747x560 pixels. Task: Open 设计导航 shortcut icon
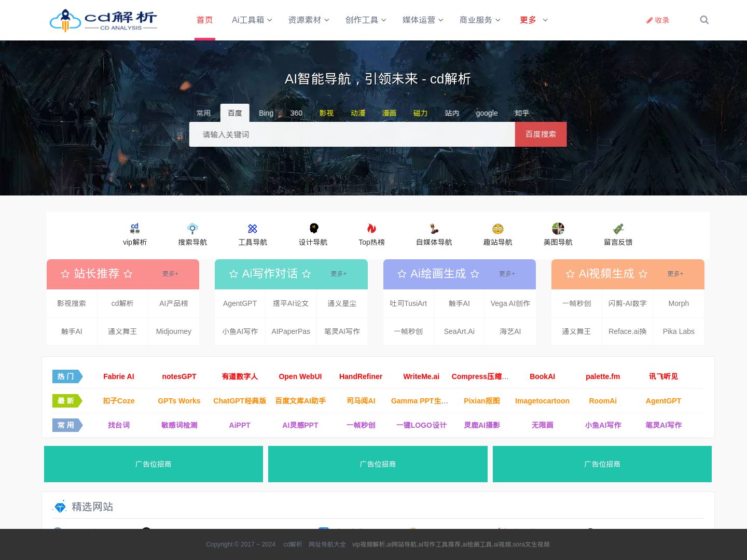313,228
